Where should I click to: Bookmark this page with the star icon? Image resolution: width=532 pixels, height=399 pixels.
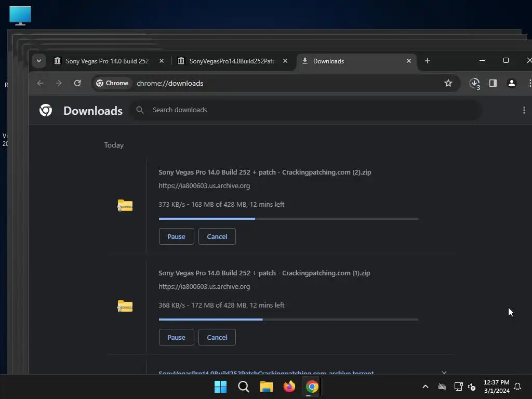pyautogui.click(x=448, y=83)
